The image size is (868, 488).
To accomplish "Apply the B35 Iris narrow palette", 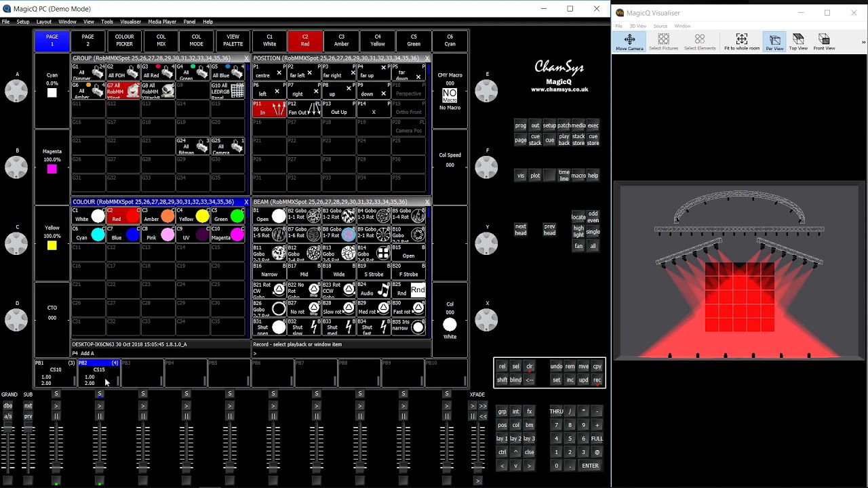I will [x=409, y=326].
